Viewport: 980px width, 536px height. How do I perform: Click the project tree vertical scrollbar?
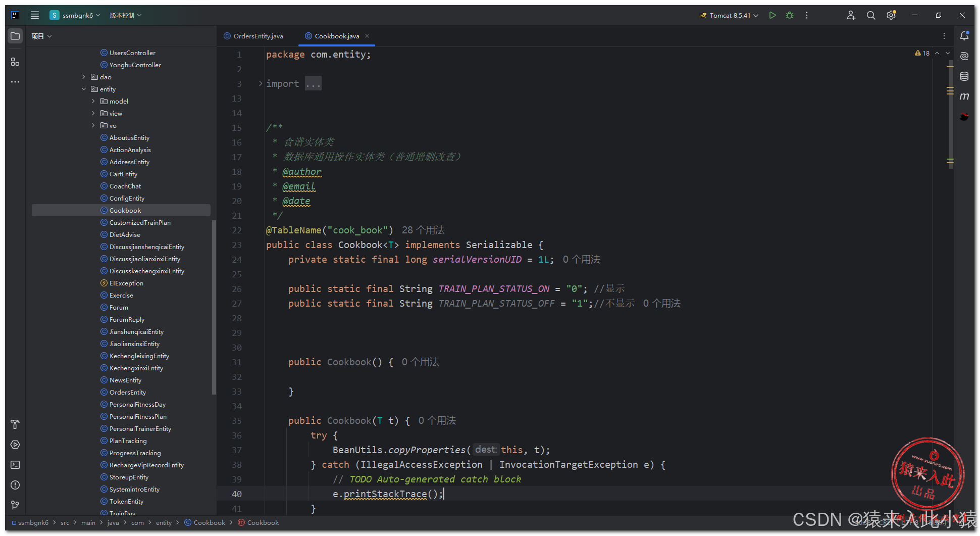coord(214,308)
